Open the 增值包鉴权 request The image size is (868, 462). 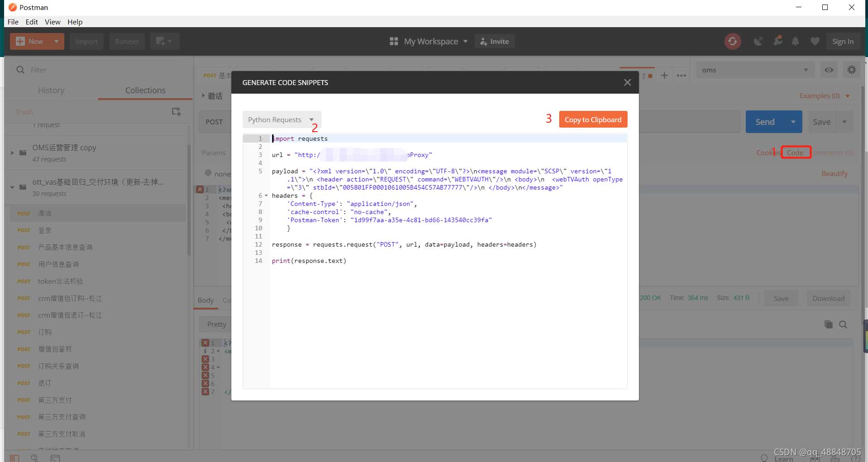pos(98,349)
